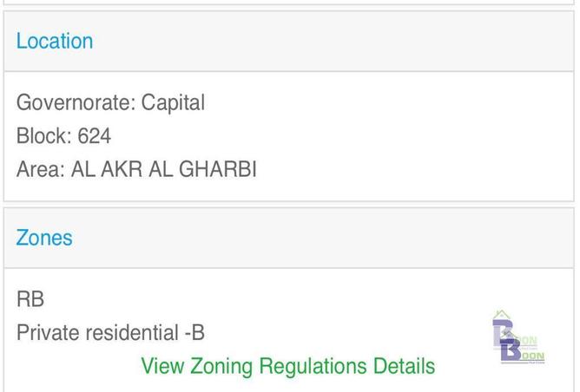This screenshot has height=392, width=580.
Task: Click the Boon real estate logo
Action: (x=518, y=338)
